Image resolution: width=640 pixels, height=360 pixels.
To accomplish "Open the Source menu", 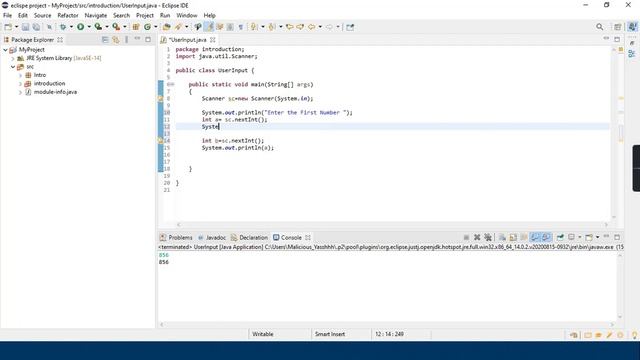I will click(x=42, y=16).
